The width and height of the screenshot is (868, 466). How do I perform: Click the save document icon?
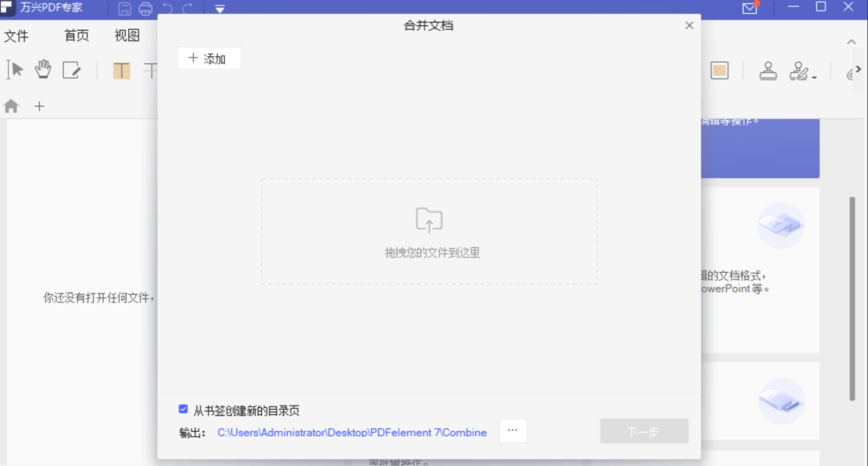pyautogui.click(x=124, y=8)
